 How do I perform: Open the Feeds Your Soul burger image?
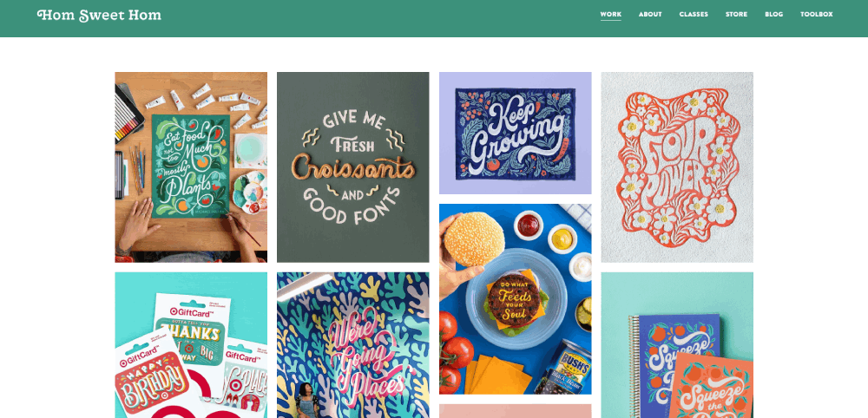(515, 299)
